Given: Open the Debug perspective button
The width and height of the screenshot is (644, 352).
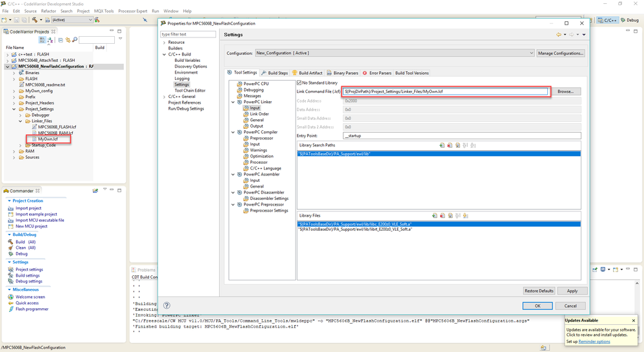Looking at the screenshot, I should [x=630, y=20].
